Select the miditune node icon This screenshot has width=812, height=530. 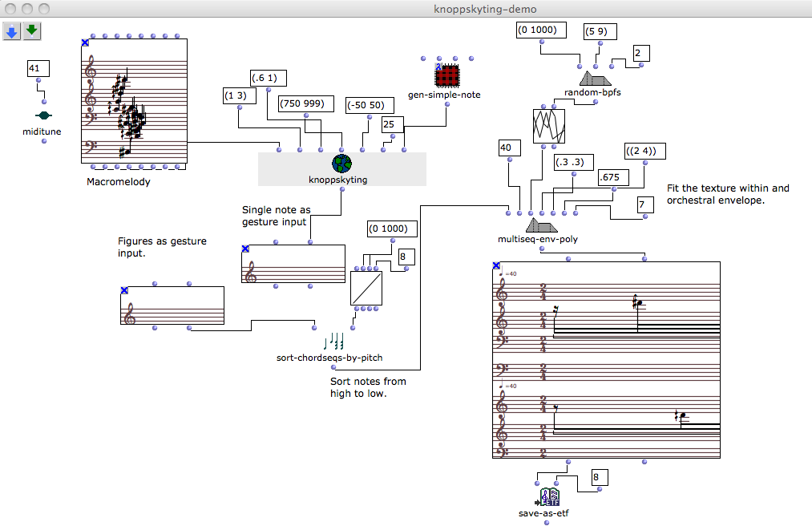point(43,115)
